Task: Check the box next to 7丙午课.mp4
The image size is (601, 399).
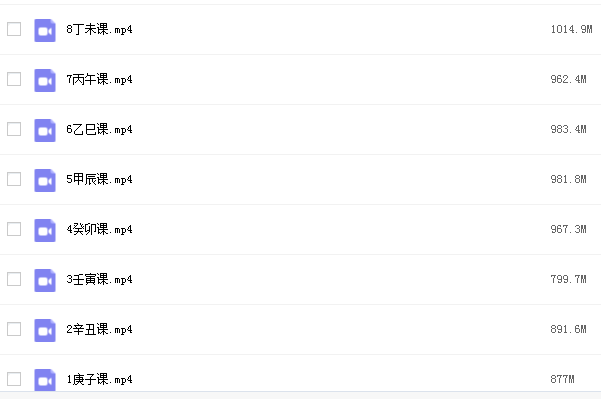Action: (14, 79)
